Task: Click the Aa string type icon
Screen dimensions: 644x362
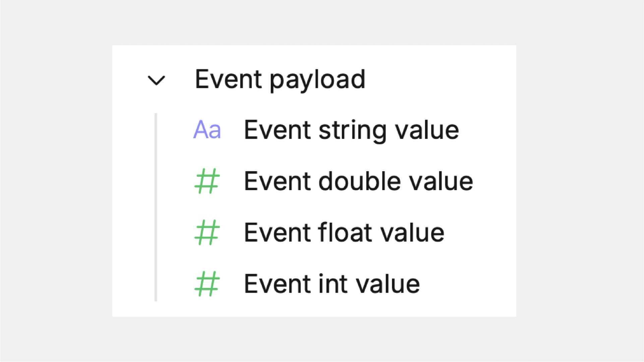Action: [207, 130]
